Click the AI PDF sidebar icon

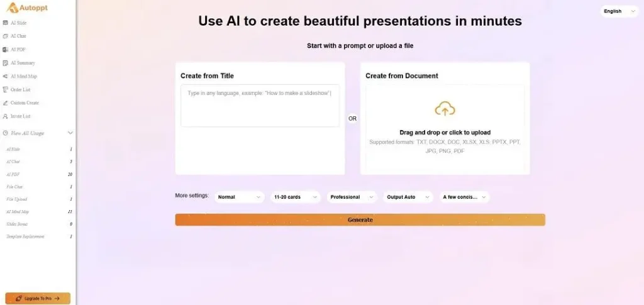pyautogui.click(x=5, y=50)
